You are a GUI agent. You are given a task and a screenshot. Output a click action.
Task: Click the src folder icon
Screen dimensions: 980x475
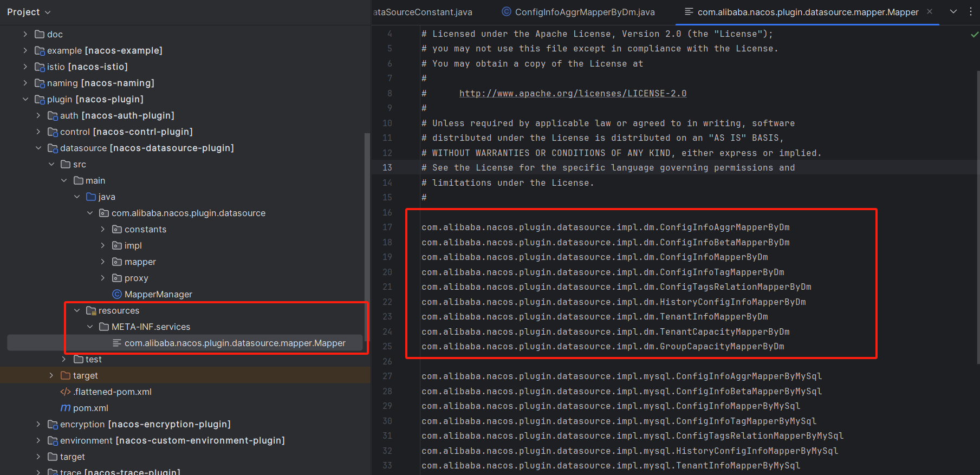[x=66, y=164]
